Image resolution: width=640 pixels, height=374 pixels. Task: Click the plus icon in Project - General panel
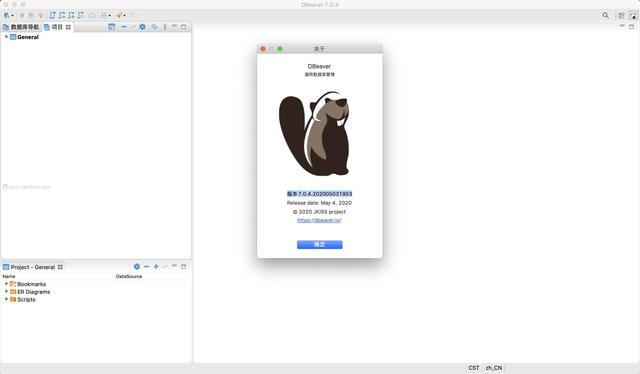156,267
